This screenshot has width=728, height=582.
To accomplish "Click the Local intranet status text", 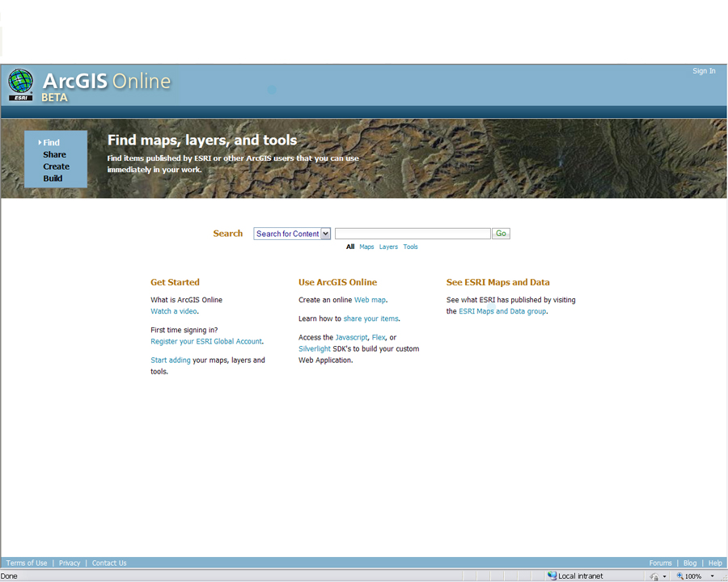I will pyautogui.click(x=580, y=576).
